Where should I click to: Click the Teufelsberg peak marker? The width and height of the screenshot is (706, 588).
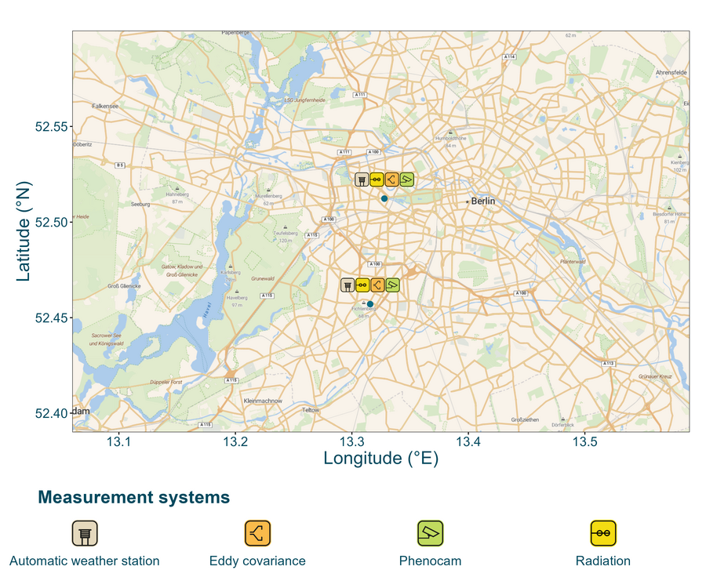[x=285, y=227]
